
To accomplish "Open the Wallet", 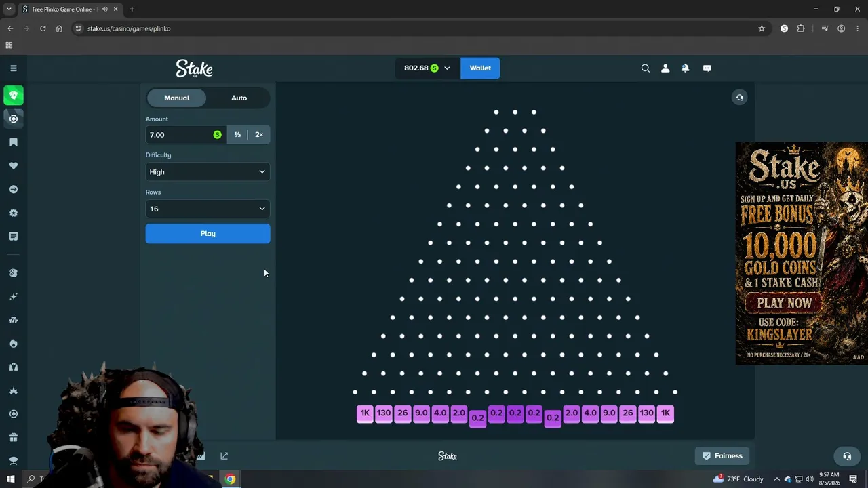I will 480,68.
